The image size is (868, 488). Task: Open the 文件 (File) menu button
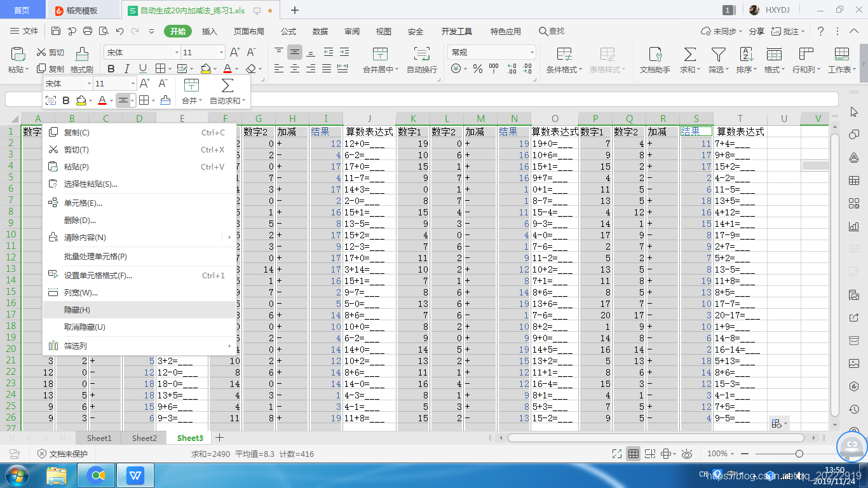pos(25,31)
